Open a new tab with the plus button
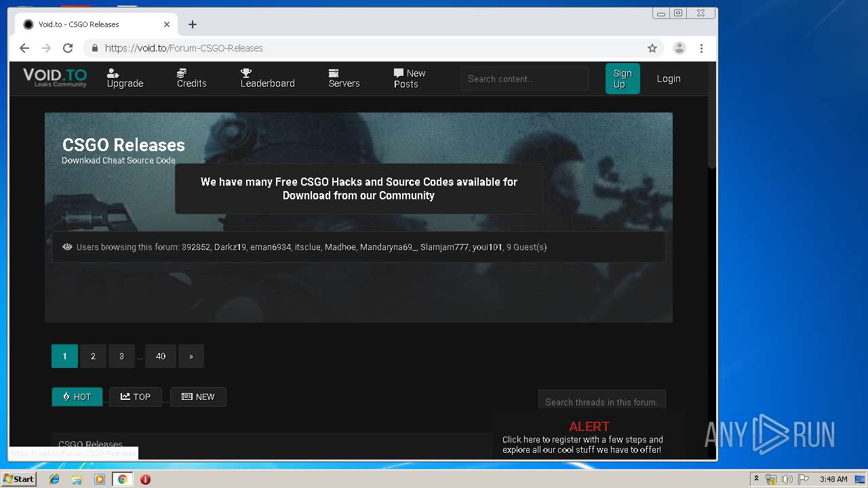This screenshot has width=868, height=488. pyautogui.click(x=193, y=24)
